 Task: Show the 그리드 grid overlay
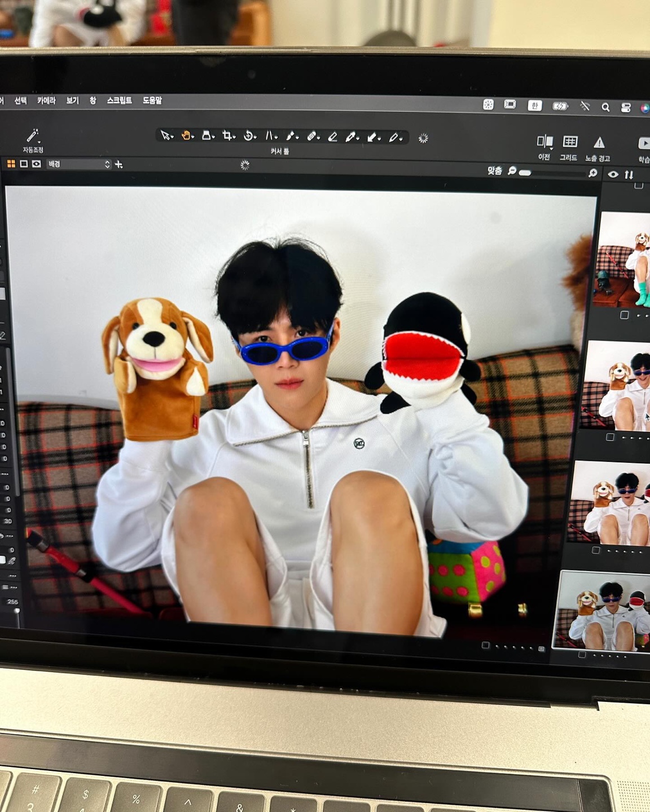[x=570, y=142]
